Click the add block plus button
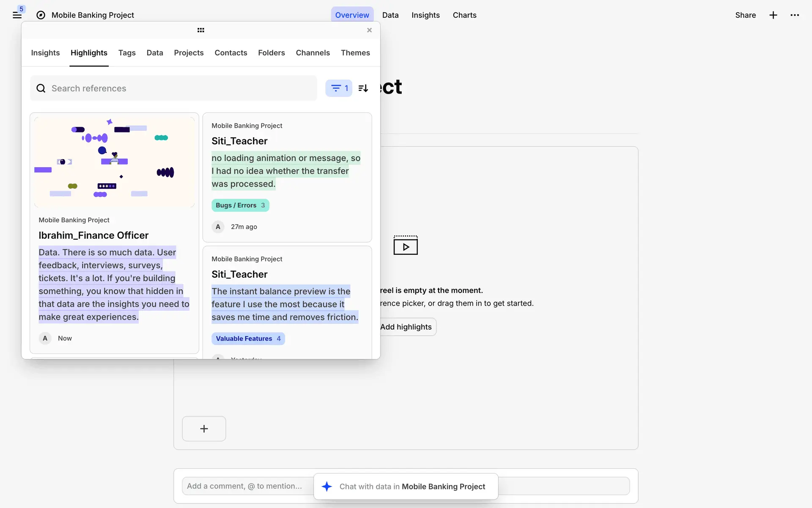The width and height of the screenshot is (812, 508). pos(204,428)
